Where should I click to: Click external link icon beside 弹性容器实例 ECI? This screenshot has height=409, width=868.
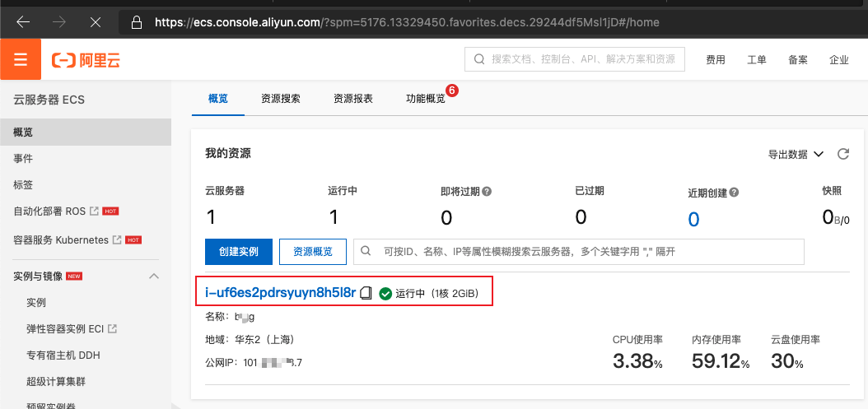tap(112, 328)
